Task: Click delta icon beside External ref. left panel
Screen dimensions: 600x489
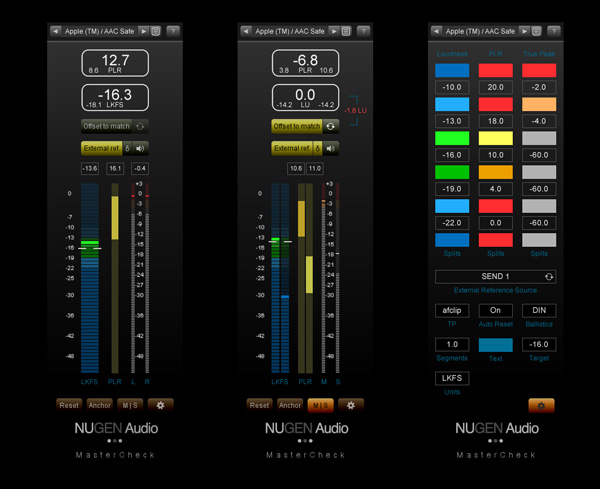Action: pyautogui.click(x=127, y=148)
